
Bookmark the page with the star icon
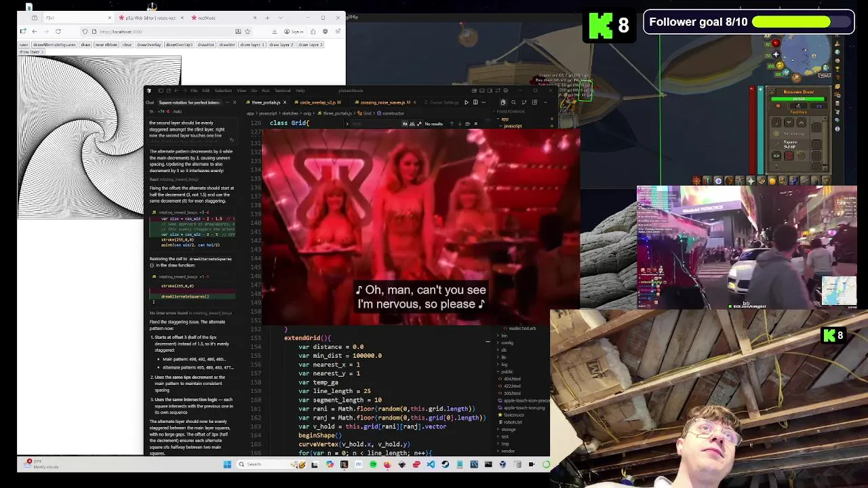(x=247, y=32)
